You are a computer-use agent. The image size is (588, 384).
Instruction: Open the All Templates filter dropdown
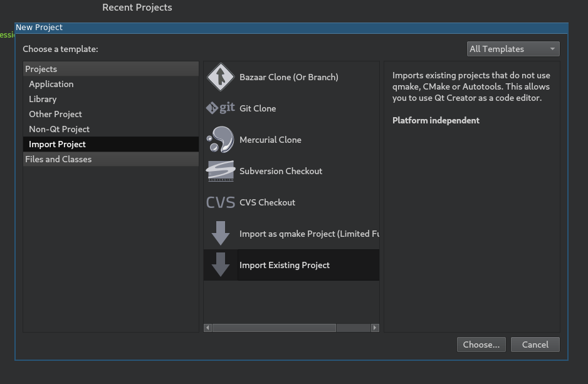pyautogui.click(x=513, y=48)
